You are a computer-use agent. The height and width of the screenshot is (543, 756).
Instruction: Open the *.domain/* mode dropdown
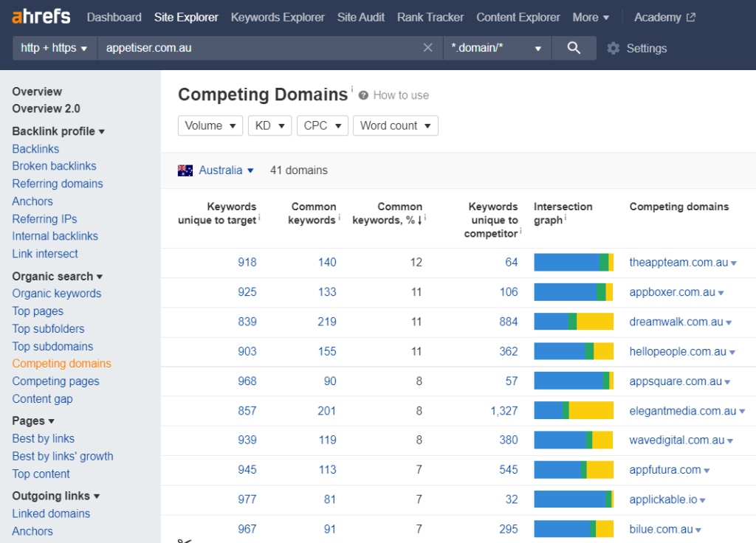[497, 48]
